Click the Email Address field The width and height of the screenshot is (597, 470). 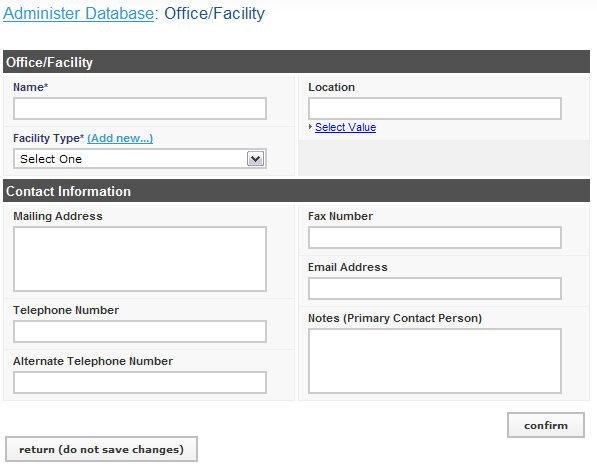[x=435, y=288]
